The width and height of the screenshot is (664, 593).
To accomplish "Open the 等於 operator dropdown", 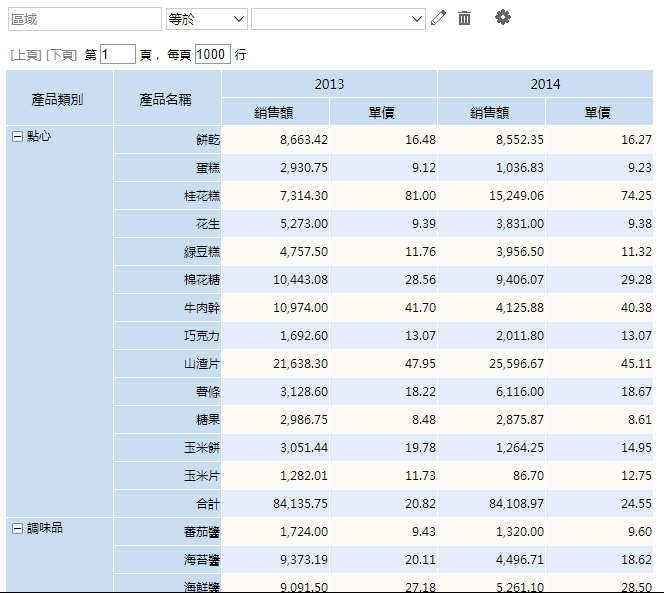I will (206, 19).
